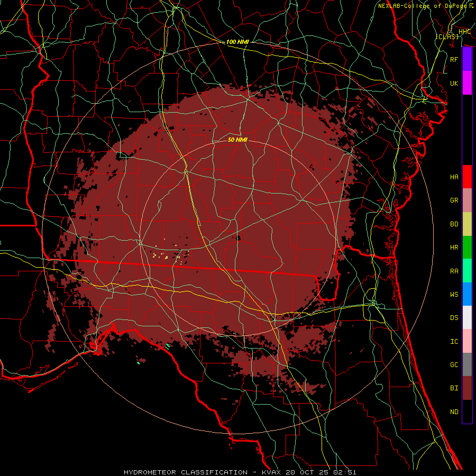Select the pink GR legend swatch
This screenshot has width=476, height=476.
(x=467, y=200)
